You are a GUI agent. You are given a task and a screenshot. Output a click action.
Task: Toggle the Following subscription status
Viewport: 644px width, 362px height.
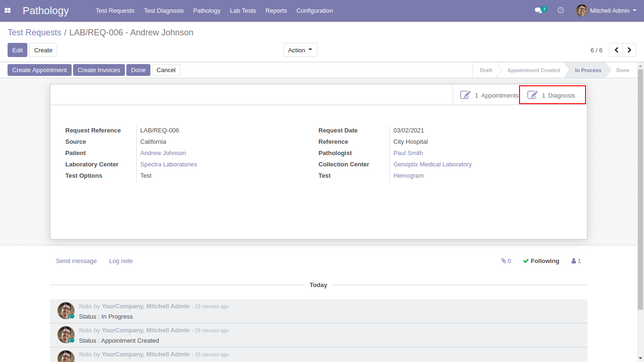pyautogui.click(x=541, y=261)
